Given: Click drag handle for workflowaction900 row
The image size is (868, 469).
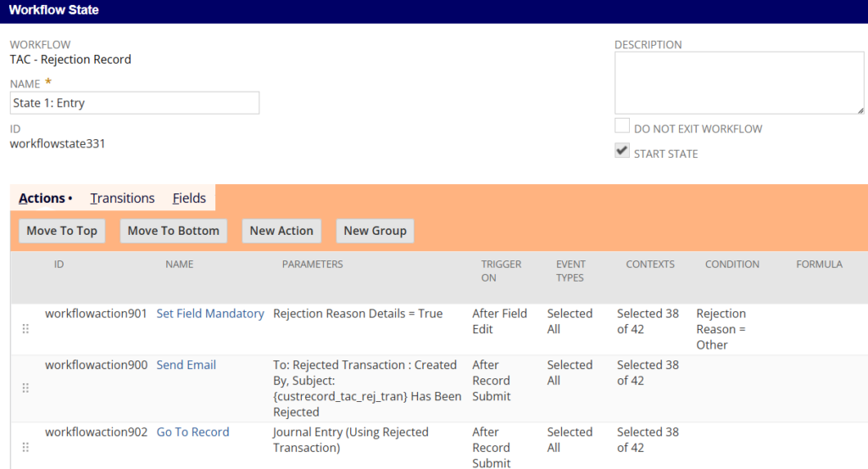Looking at the screenshot, I should (25, 388).
